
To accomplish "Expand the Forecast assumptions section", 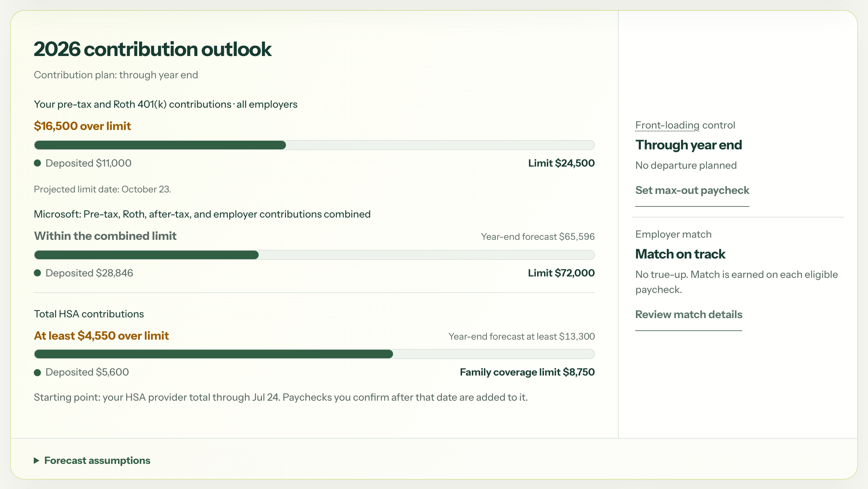I will (92, 460).
